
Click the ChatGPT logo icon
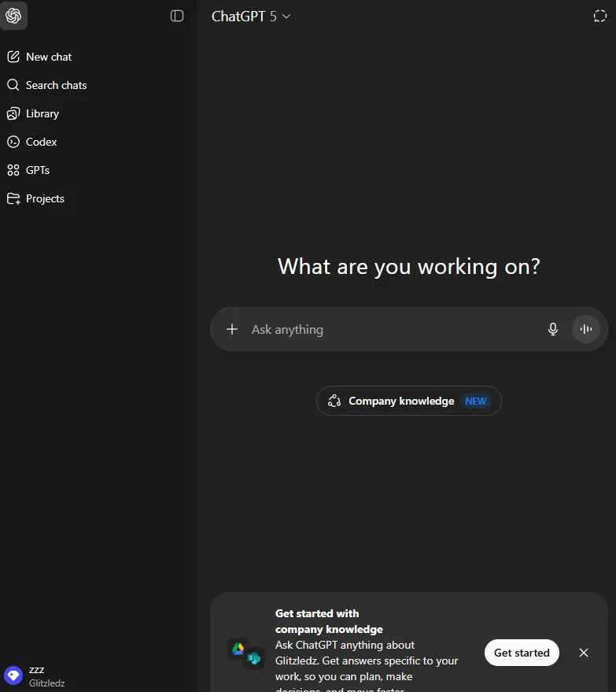(x=13, y=16)
